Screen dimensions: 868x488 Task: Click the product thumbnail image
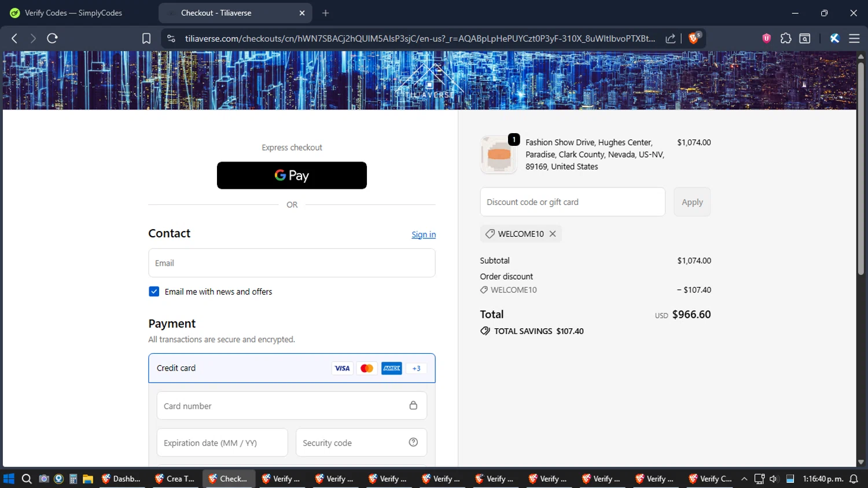(x=498, y=155)
